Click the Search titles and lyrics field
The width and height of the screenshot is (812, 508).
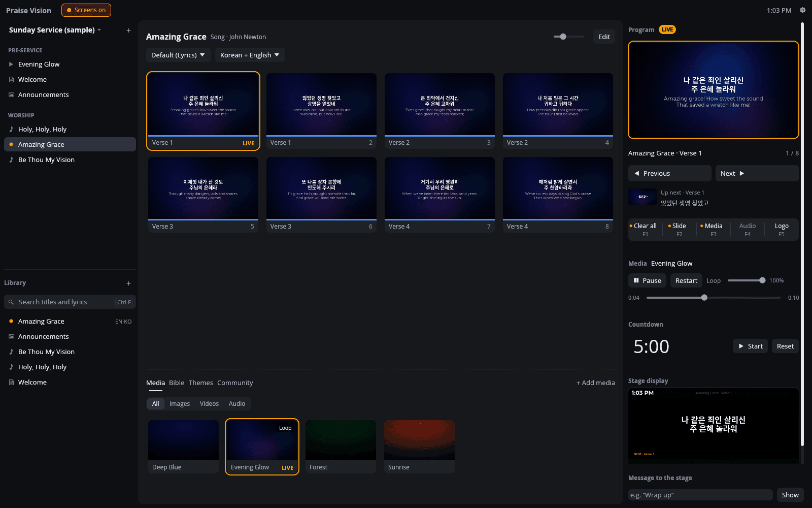point(70,302)
